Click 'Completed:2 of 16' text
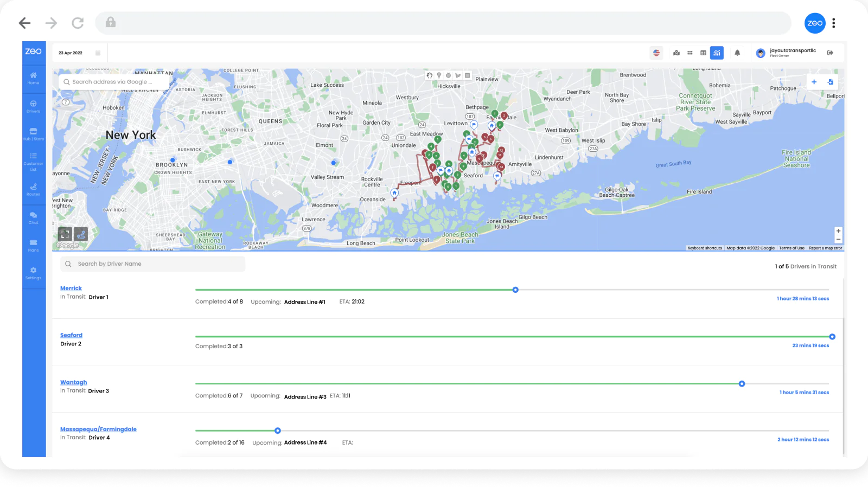 coord(220,442)
